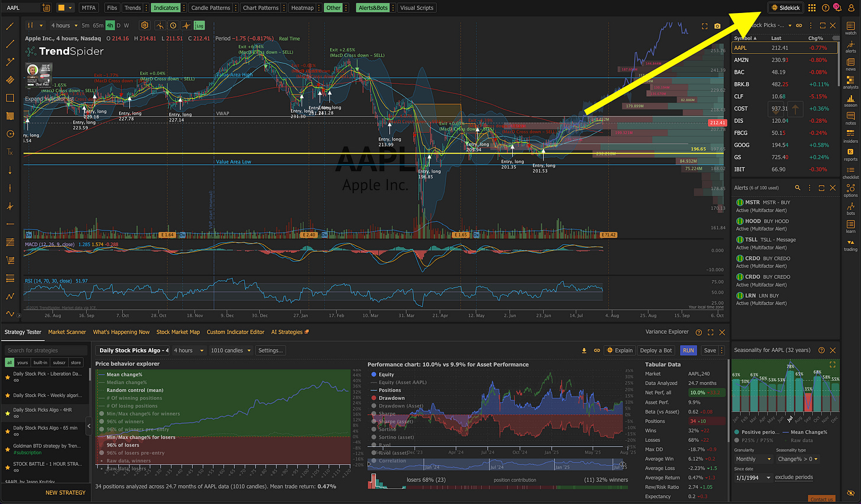This screenshot has width=861, height=504.
Task: Click Deploy a Bot button
Action: pyautogui.click(x=656, y=350)
